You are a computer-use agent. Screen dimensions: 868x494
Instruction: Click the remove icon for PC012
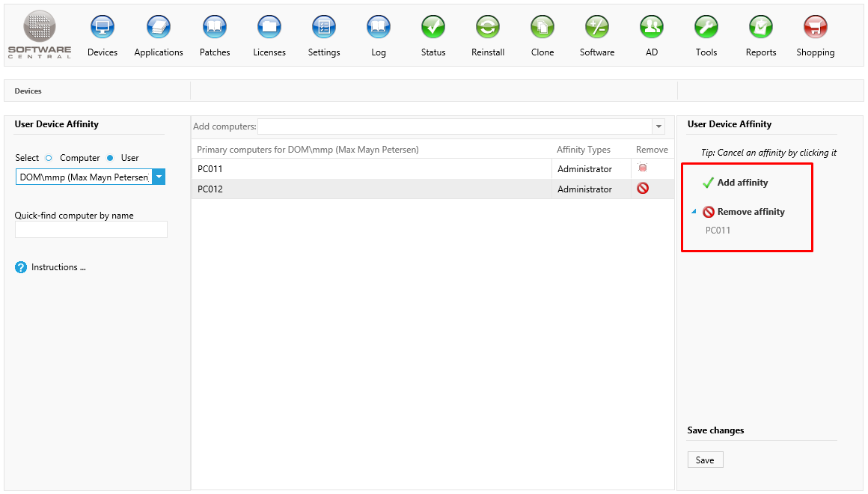coord(642,189)
